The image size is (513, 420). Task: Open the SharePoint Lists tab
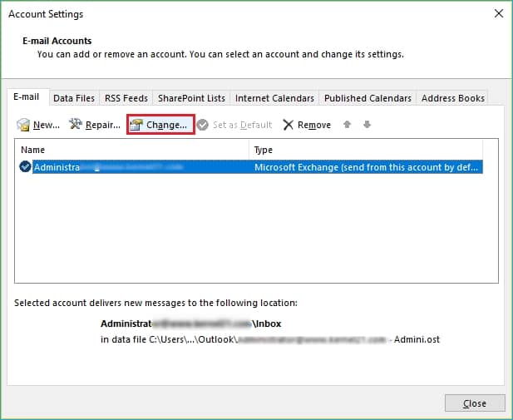click(191, 98)
